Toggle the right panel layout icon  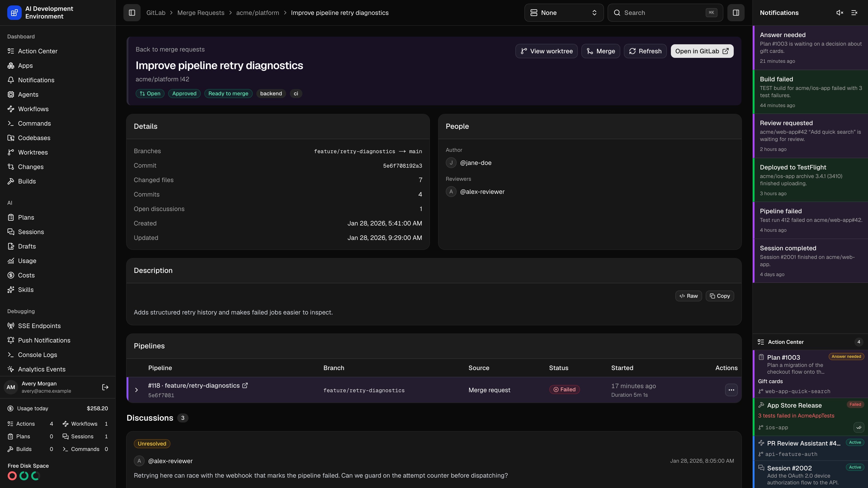[736, 12]
